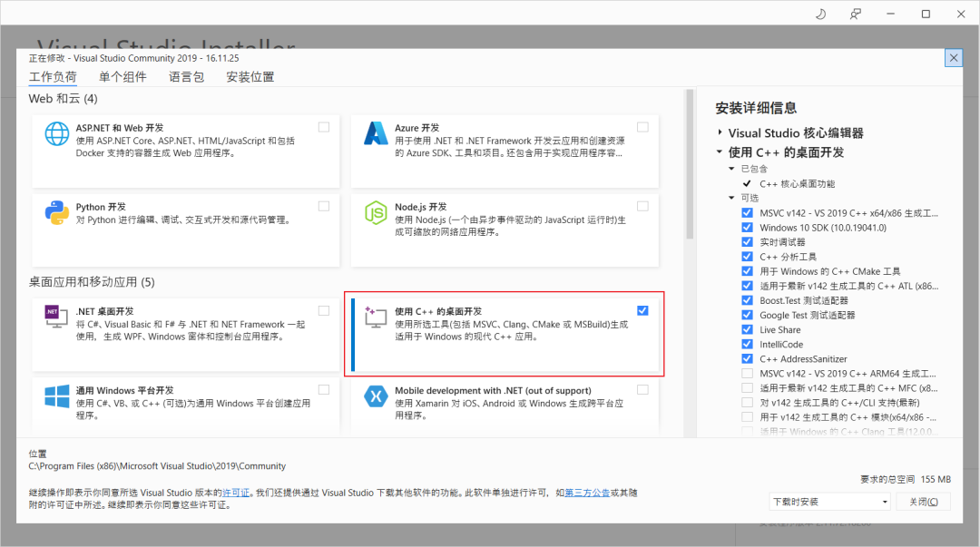Check the Node.js 开发 workload checkbox
The image size is (980, 547).
tap(642, 206)
